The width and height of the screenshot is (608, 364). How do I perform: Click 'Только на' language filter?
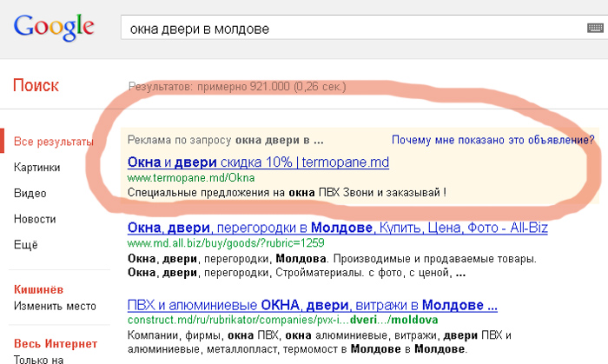(x=38, y=360)
